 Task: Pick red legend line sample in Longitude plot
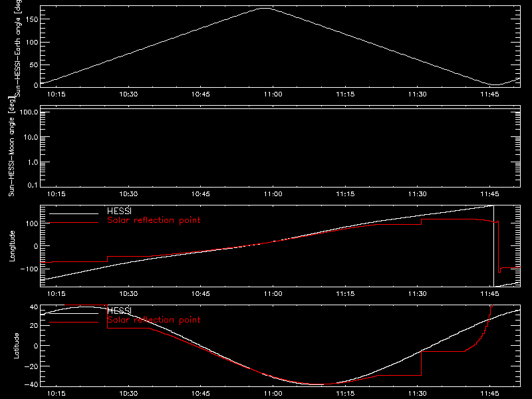(74, 223)
